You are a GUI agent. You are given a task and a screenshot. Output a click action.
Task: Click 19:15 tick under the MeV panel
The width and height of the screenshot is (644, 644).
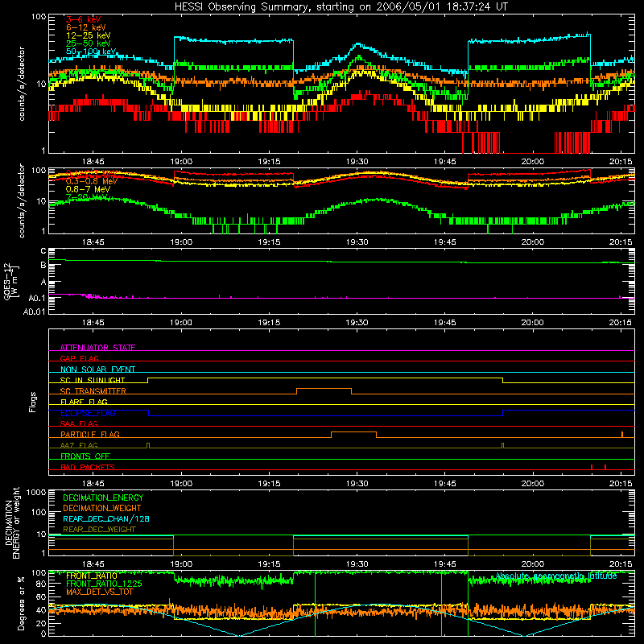(269, 242)
